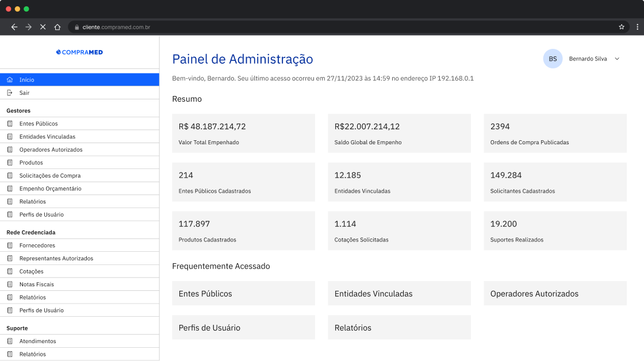644x361 pixels.
Task: Click the icon next to Atendimentos
Action: (x=9, y=341)
